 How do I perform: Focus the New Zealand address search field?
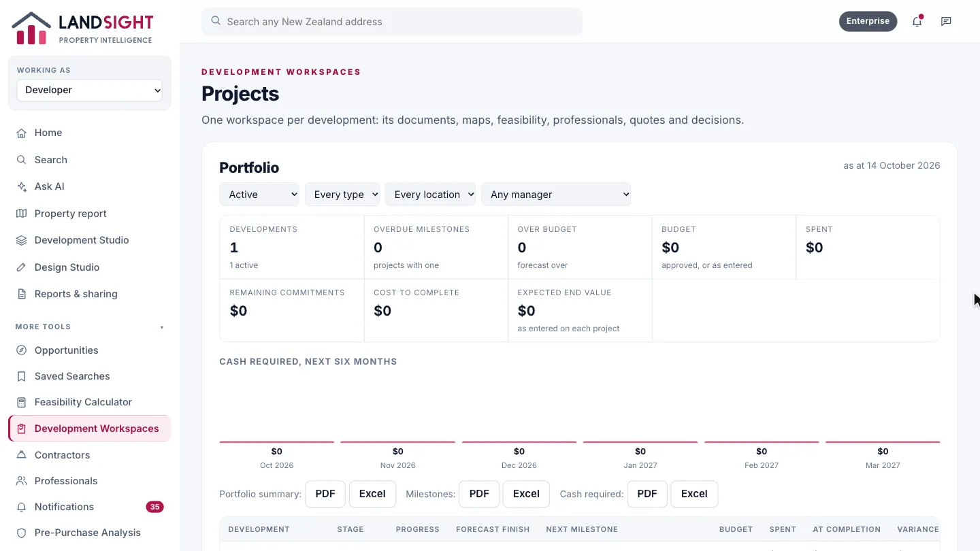coord(392,21)
